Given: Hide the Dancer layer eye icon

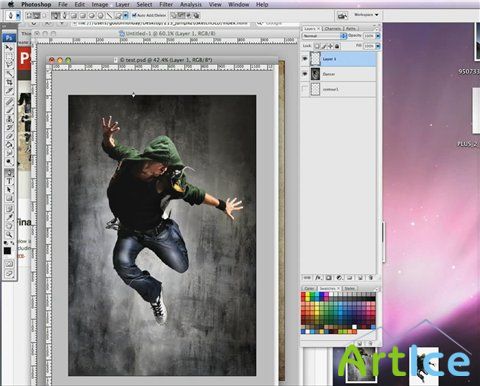Looking at the screenshot, I should tap(305, 74).
